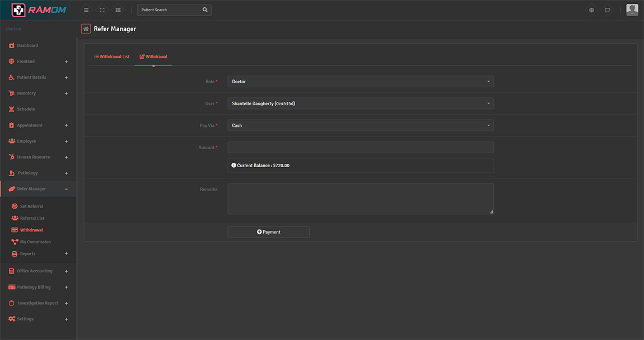Switch to the Withdrawal List tab

click(112, 57)
